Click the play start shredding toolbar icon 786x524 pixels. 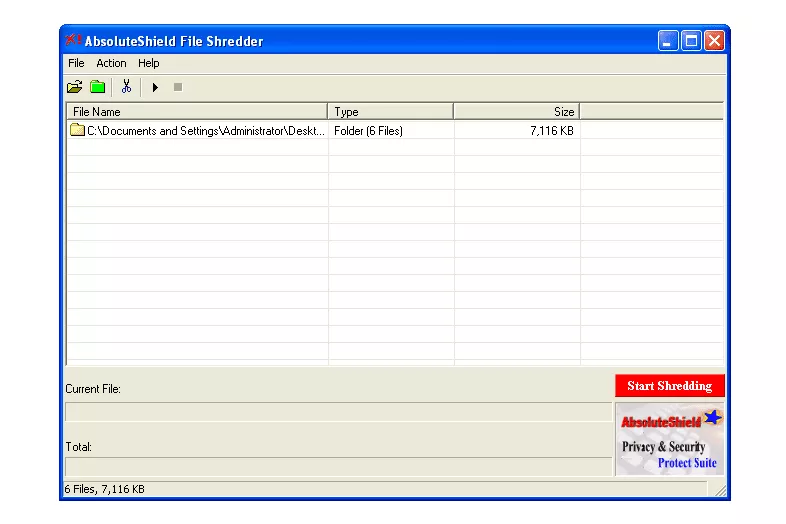[155, 87]
